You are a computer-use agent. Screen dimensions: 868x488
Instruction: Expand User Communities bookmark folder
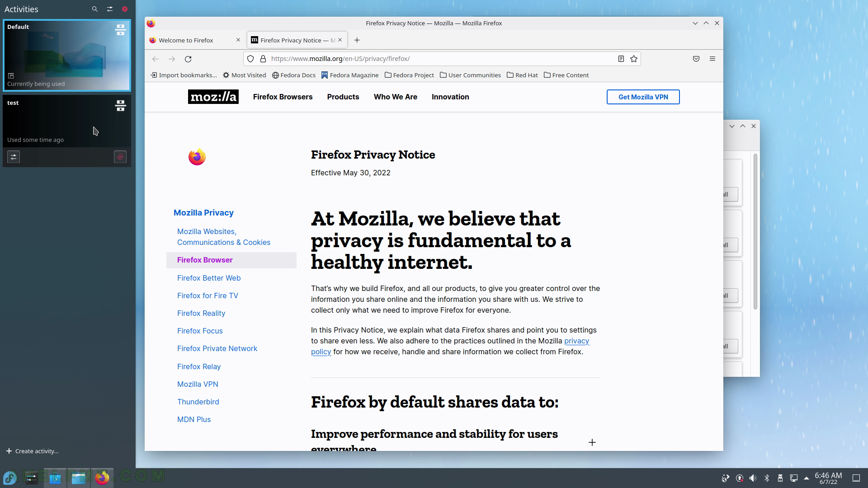(x=470, y=75)
